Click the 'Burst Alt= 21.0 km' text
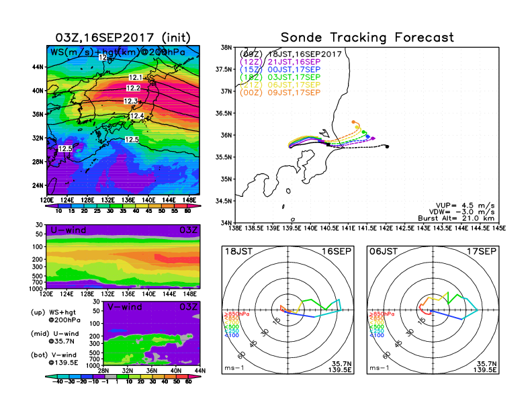Screen dimensions: 532x411 coord(456,218)
